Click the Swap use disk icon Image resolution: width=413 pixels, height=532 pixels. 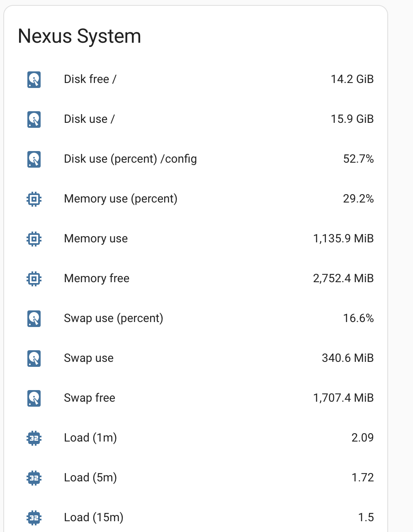pyautogui.click(x=34, y=358)
